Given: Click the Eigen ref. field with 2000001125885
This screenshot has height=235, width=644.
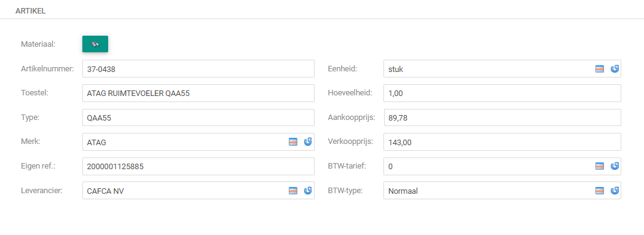Looking at the screenshot, I should pyautogui.click(x=198, y=166).
